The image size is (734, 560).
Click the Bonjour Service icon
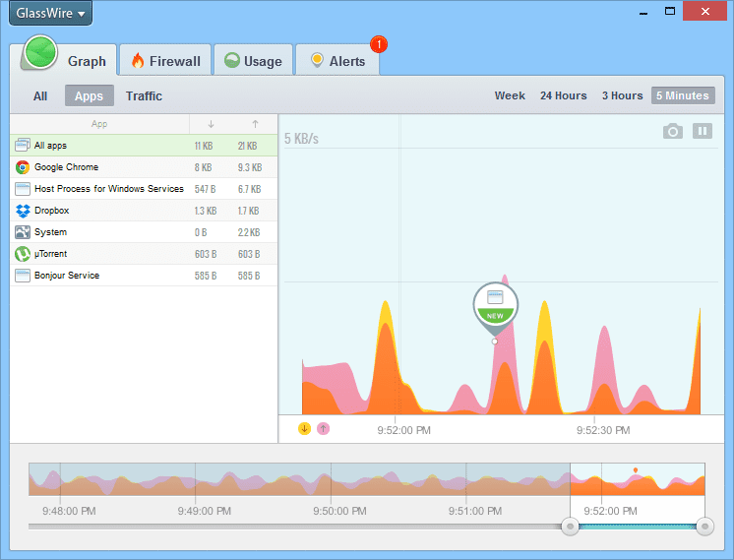pos(23,276)
